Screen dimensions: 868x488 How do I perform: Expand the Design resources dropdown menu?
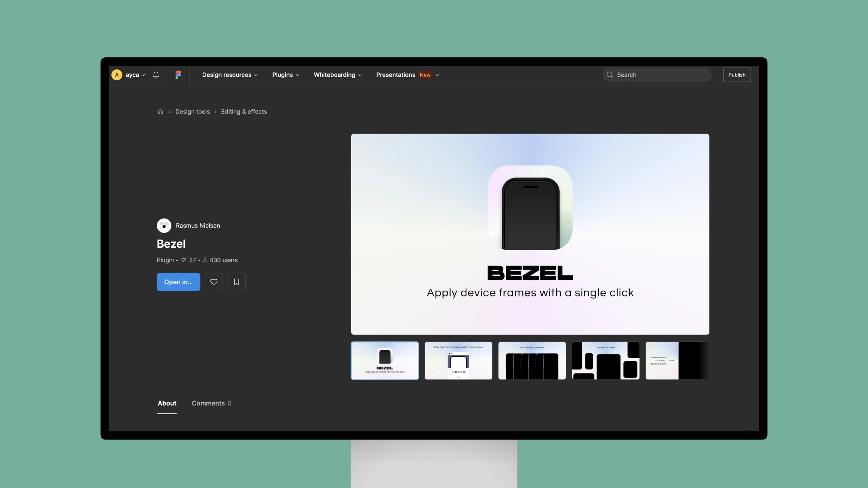coord(230,75)
